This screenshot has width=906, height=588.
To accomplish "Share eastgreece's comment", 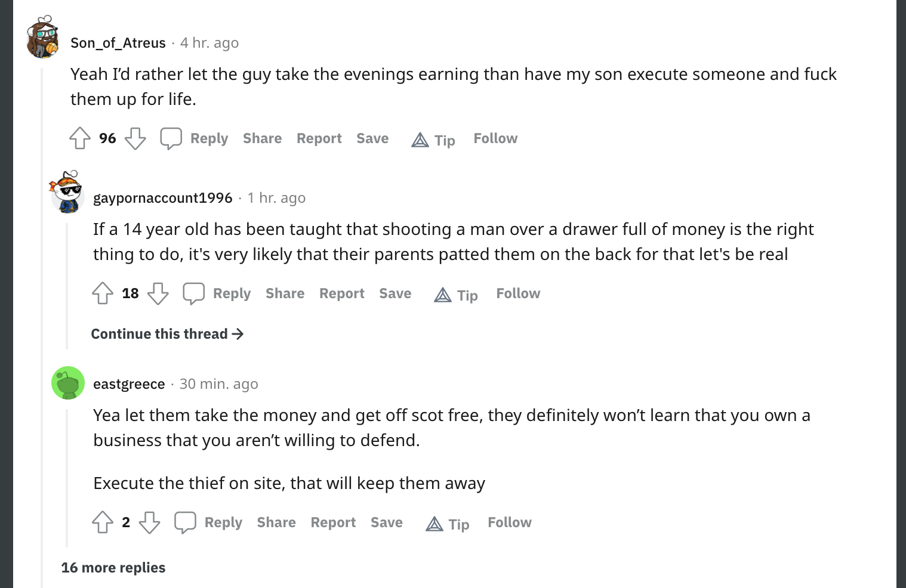I will click(x=276, y=522).
